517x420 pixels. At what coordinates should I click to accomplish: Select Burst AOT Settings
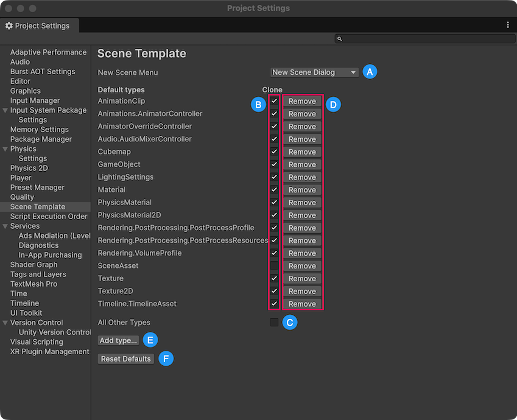[x=43, y=72]
